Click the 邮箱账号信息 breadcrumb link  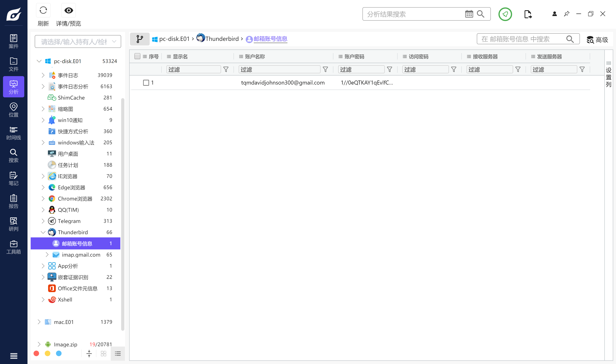coord(270,39)
